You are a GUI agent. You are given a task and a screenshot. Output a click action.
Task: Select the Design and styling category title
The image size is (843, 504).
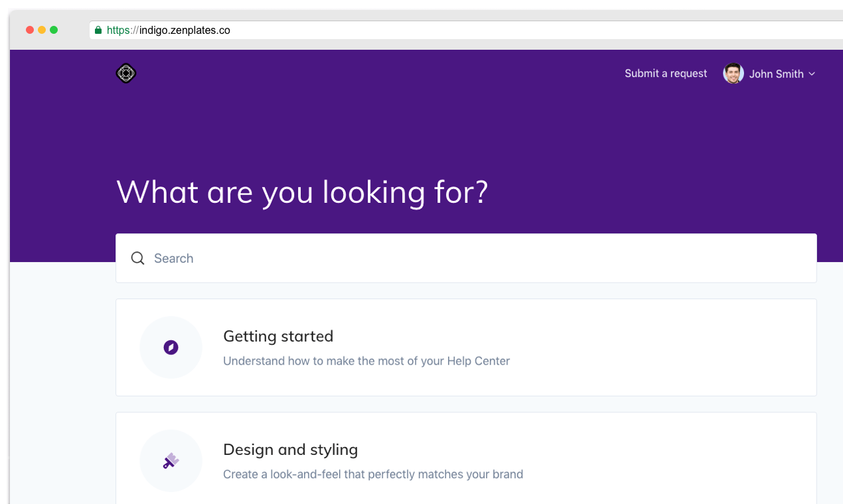click(290, 450)
